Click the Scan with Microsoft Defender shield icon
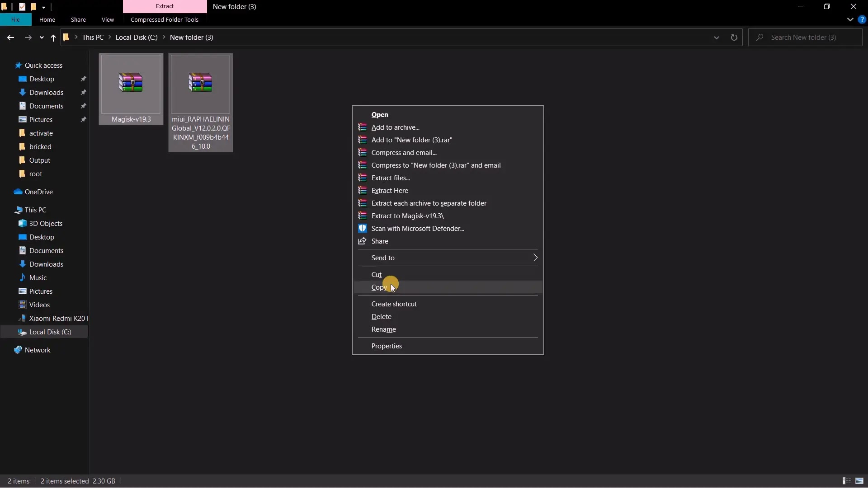 (362, 229)
